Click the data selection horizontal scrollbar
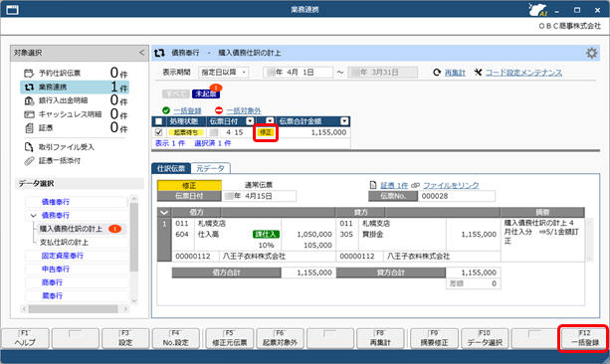 coord(73,308)
